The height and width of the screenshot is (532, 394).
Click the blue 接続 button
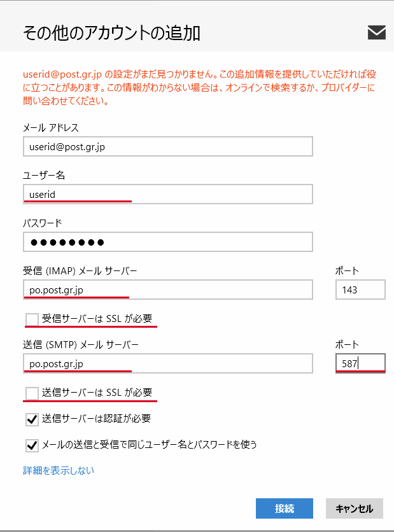tap(285, 508)
